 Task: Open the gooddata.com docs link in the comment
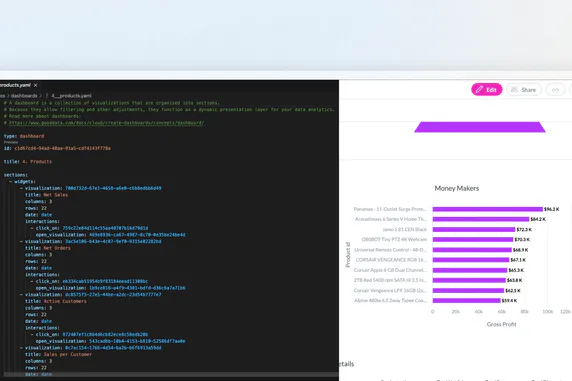[107, 123]
